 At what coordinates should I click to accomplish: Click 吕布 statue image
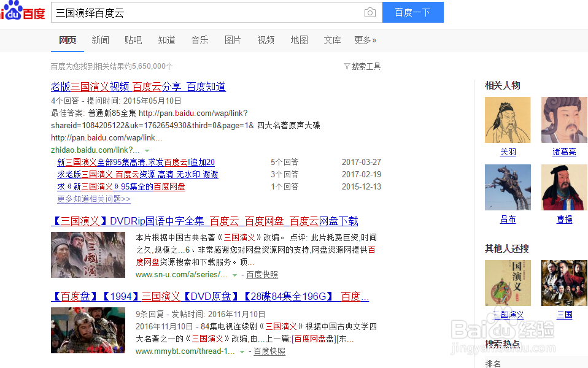(x=508, y=187)
